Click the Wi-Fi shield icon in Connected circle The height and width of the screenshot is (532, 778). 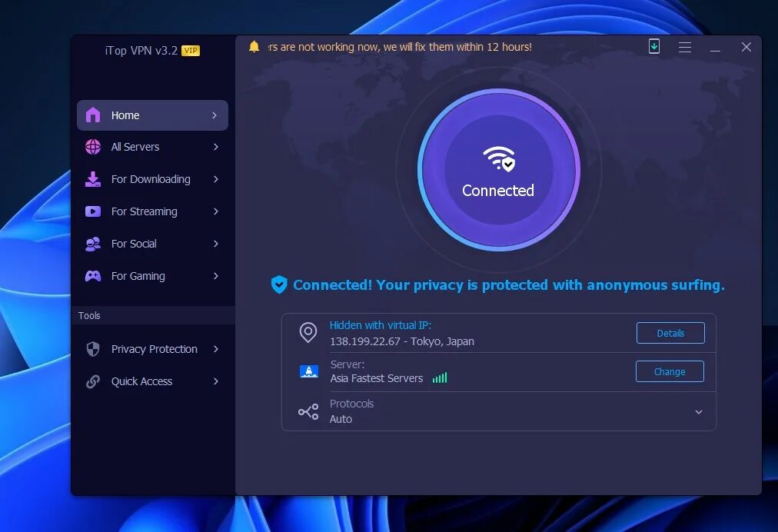pos(499,159)
